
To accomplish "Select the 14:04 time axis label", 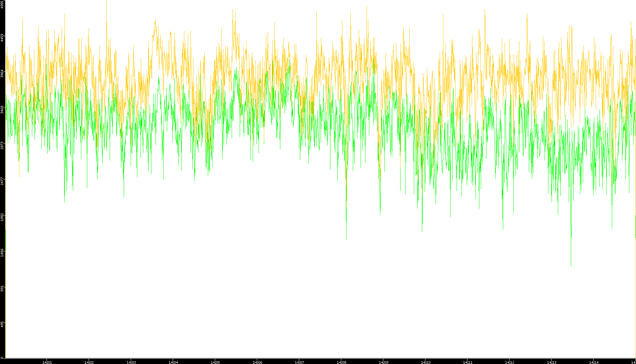I will [173, 362].
